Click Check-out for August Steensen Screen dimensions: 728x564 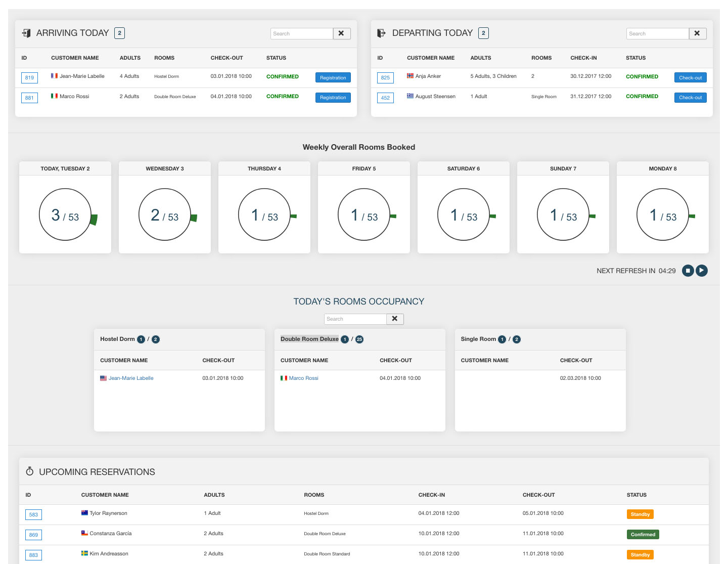point(690,98)
